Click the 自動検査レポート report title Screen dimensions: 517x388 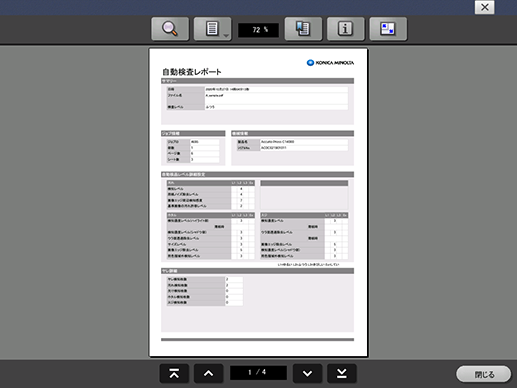(x=192, y=72)
